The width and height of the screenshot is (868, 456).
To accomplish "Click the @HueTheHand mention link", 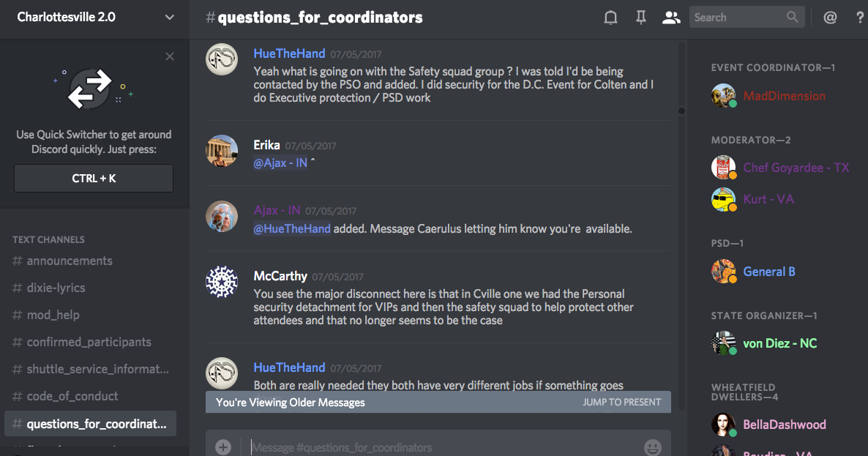I will click(292, 229).
